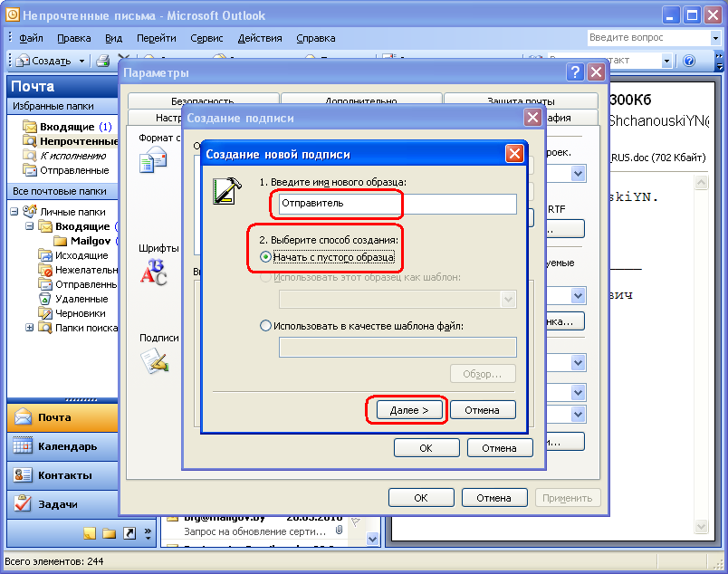Open the Правка menu
The image size is (728, 574).
74,38
